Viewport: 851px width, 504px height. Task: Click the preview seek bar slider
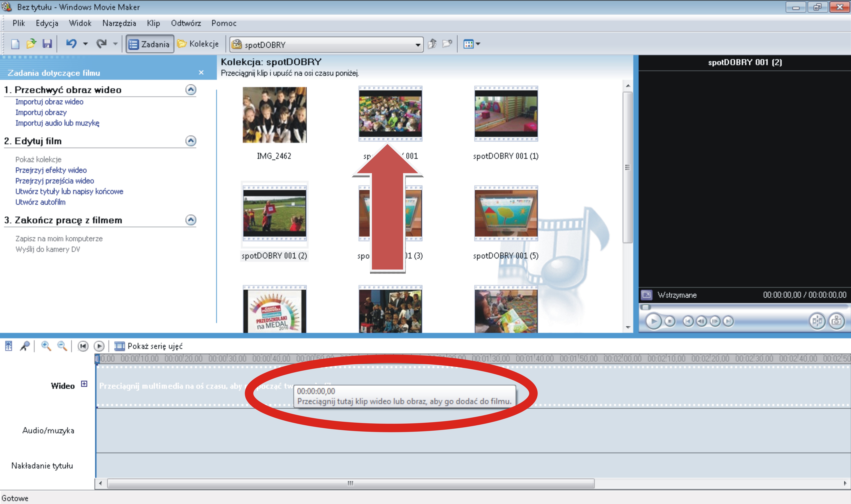(646, 307)
